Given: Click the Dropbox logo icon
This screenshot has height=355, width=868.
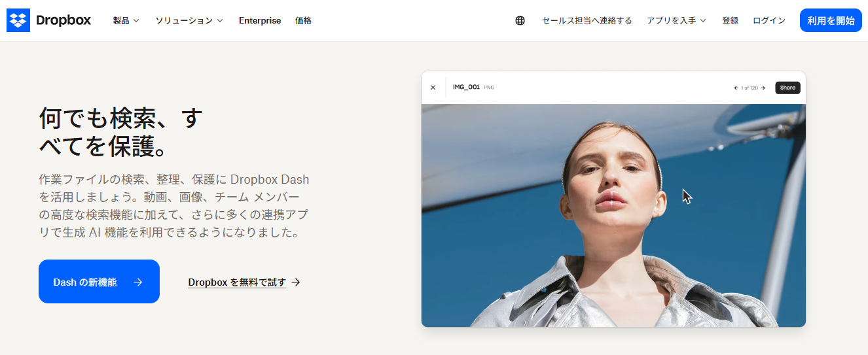Looking at the screenshot, I should point(18,20).
